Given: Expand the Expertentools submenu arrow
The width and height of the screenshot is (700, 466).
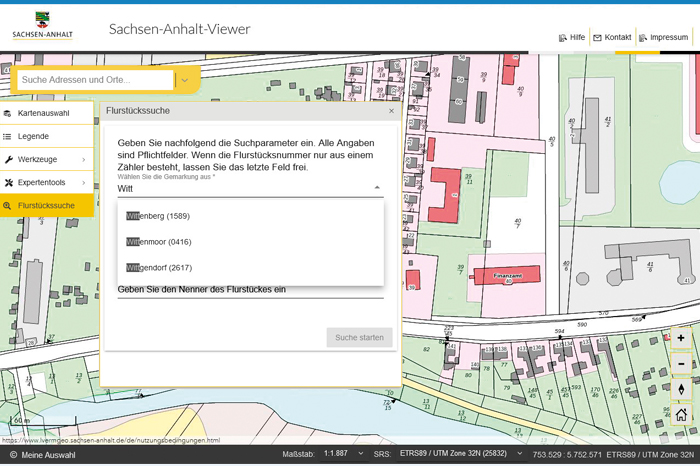Looking at the screenshot, I should pos(83,183).
